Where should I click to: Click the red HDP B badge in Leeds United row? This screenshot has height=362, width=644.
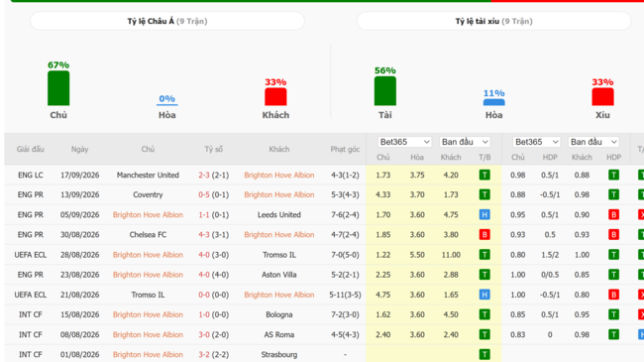pos(613,215)
